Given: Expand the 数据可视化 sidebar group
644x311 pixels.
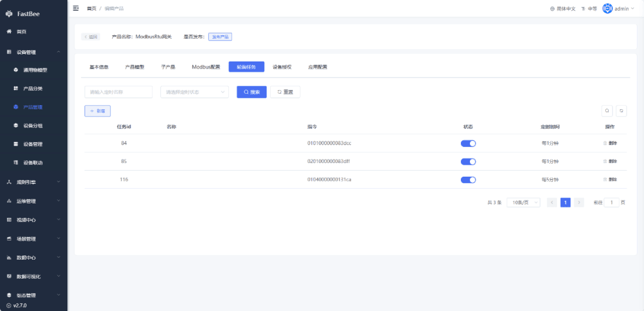Looking at the screenshot, I should (33, 276).
